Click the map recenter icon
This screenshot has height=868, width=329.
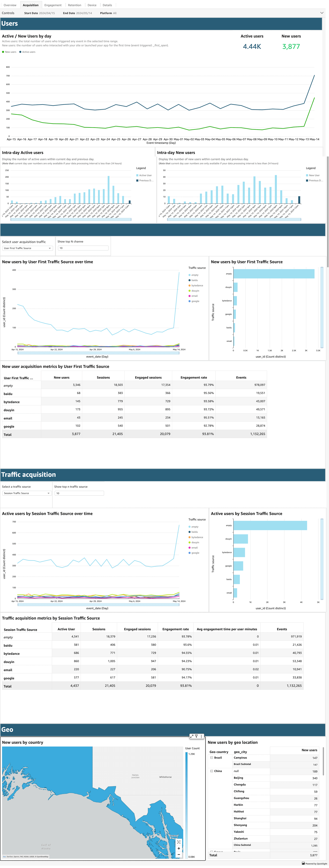[x=179, y=842]
